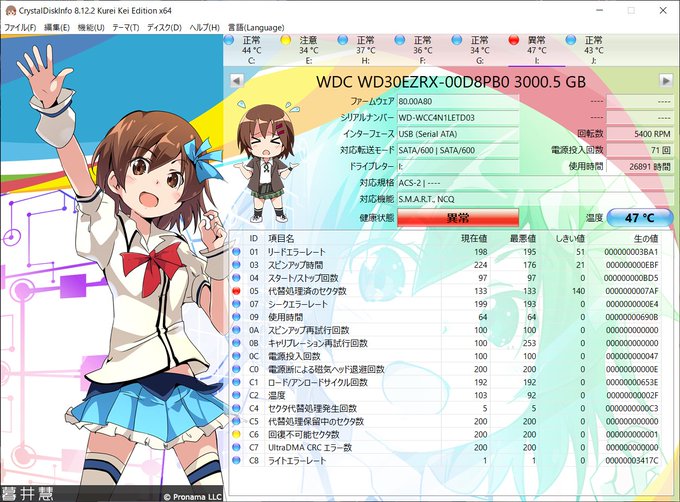Select disk E: showing 注意 status

(x=308, y=50)
